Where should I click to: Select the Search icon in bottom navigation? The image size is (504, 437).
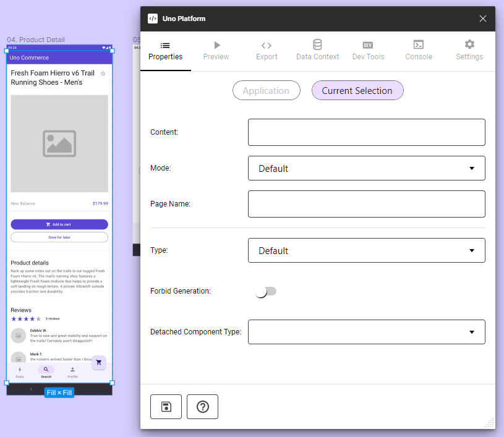pos(46,370)
